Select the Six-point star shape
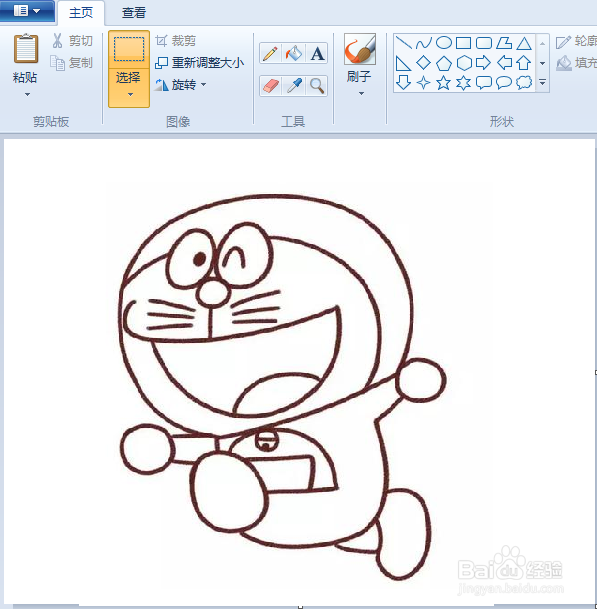 coord(464,82)
